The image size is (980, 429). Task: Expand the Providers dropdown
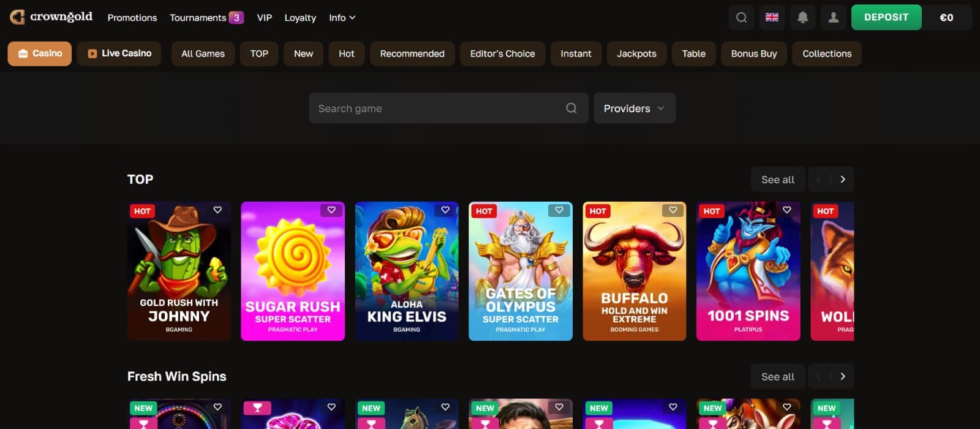click(635, 108)
